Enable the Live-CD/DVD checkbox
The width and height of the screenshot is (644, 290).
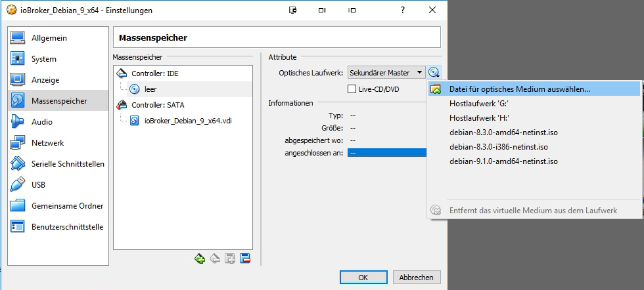[352, 89]
